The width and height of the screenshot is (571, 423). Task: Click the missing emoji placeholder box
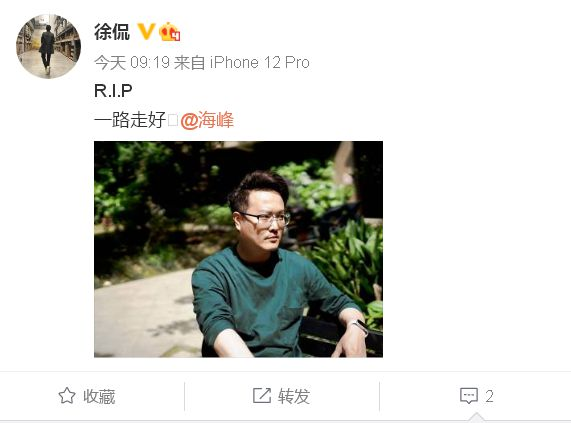tap(173, 120)
